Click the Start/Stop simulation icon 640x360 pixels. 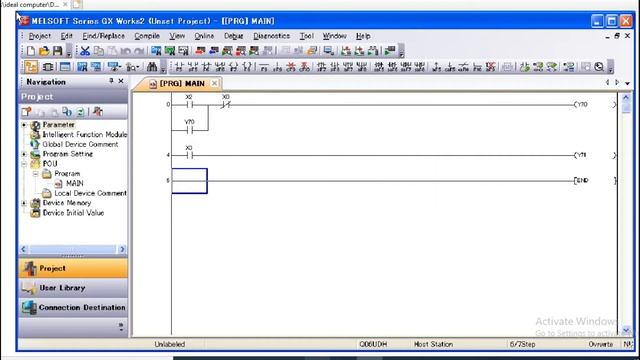pos(390,51)
